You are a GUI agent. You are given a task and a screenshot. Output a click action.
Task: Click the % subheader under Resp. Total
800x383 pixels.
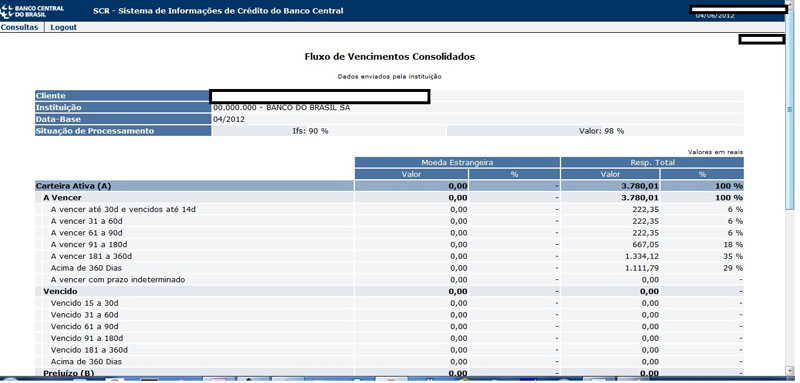703,174
